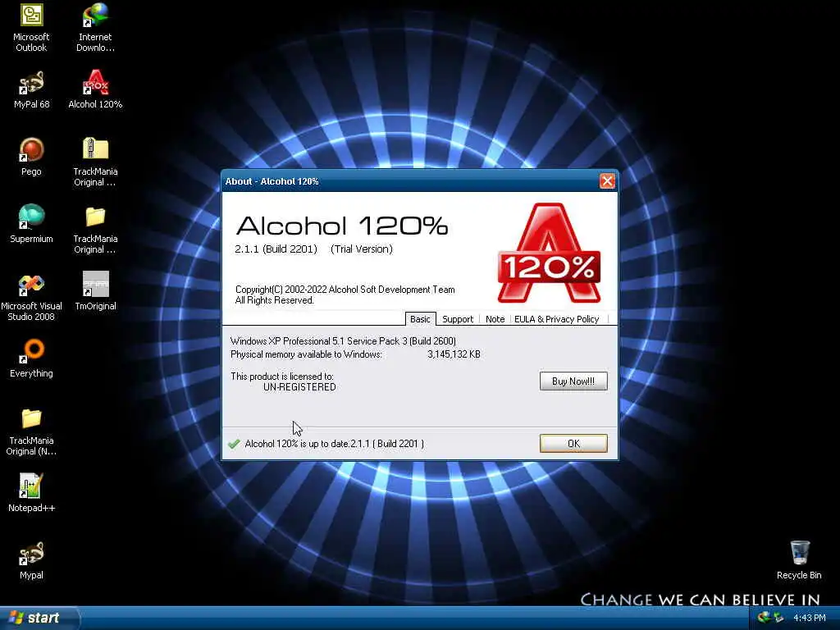
Task: Open the Note tab
Action: pos(495,319)
